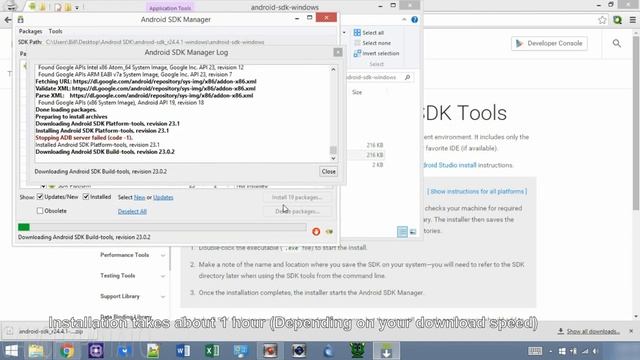Open the Chrome hamburger menu
The image size is (640, 360).
[x=632, y=20]
